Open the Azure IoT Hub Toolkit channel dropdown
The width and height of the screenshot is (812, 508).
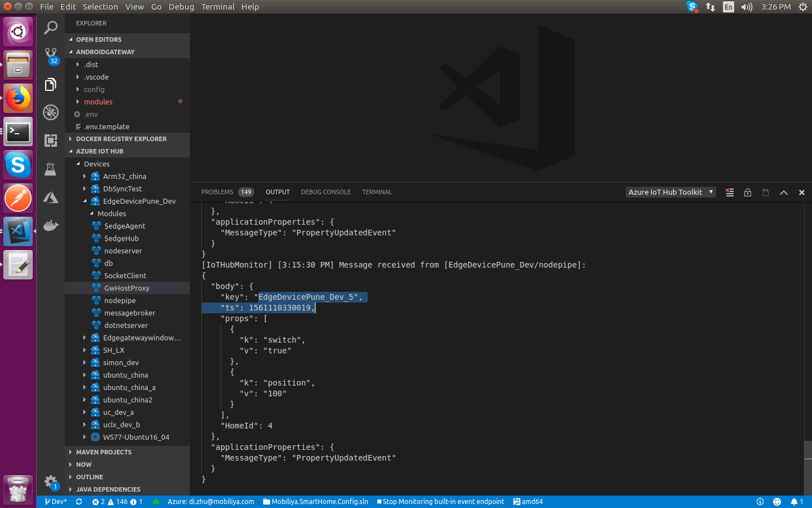click(670, 192)
